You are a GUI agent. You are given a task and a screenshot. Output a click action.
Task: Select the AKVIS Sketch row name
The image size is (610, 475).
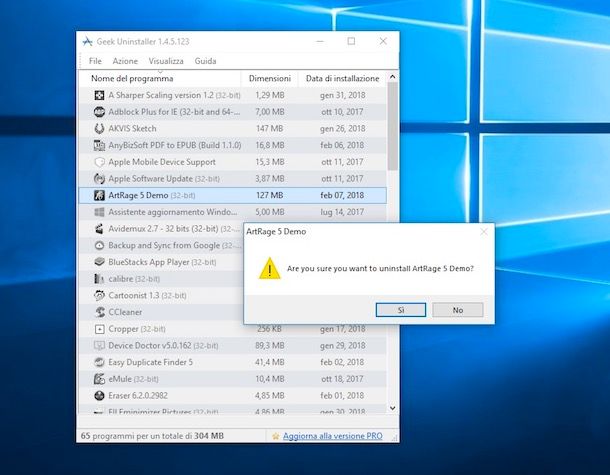(132, 128)
